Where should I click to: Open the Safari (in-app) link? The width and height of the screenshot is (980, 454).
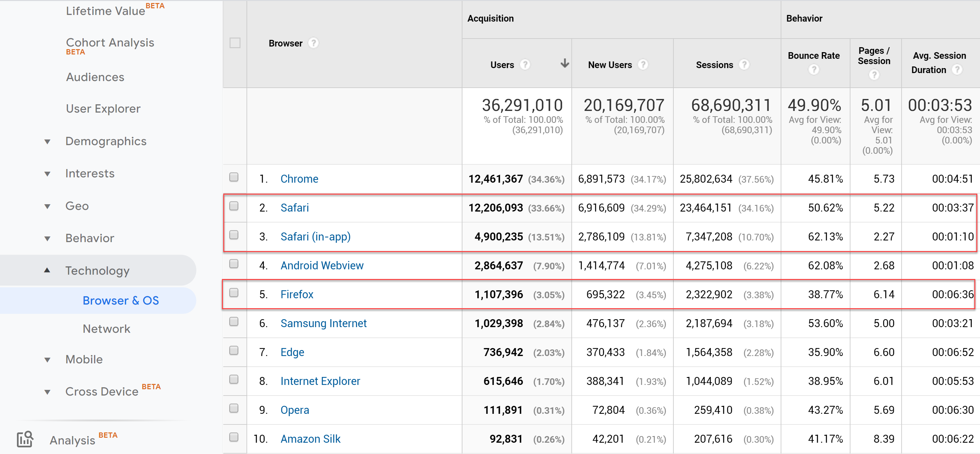315,236
